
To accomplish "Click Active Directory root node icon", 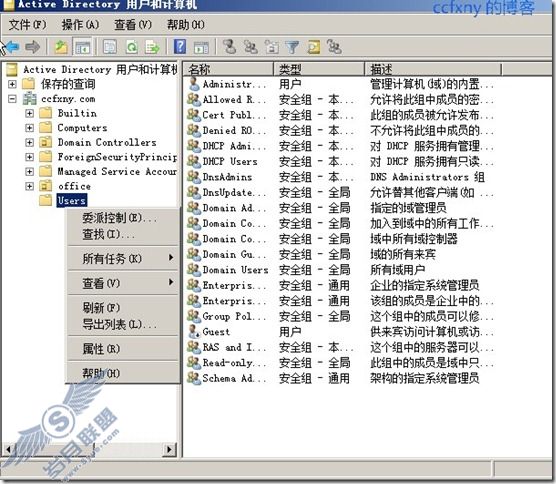I will pos(12,69).
